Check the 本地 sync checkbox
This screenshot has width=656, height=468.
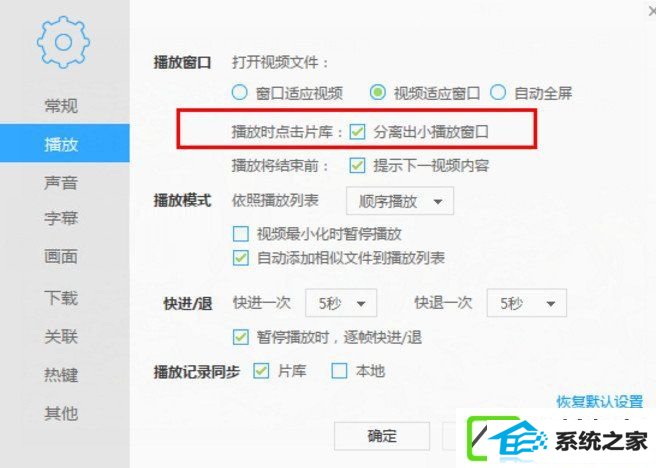(x=339, y=371)
